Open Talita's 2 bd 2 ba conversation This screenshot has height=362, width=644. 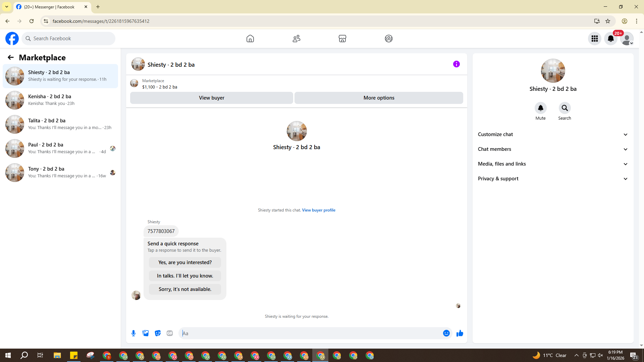60,124
